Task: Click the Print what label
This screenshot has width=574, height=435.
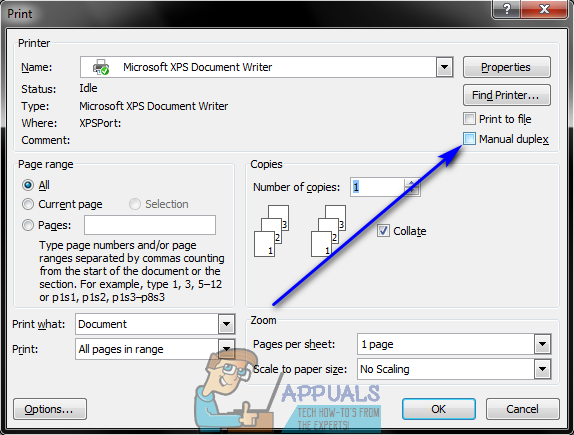Action: point(38,324)
